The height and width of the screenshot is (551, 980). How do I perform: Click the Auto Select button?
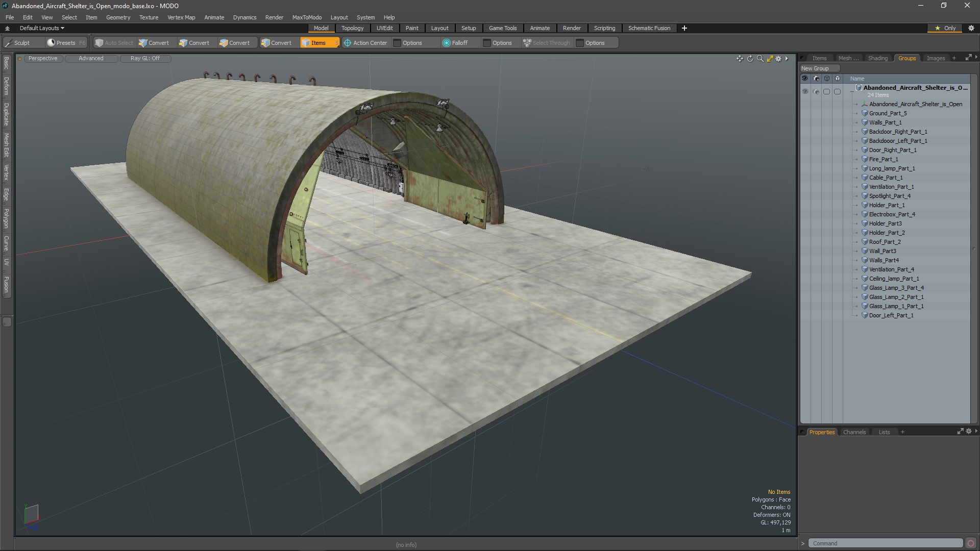[x=114, y=43]
